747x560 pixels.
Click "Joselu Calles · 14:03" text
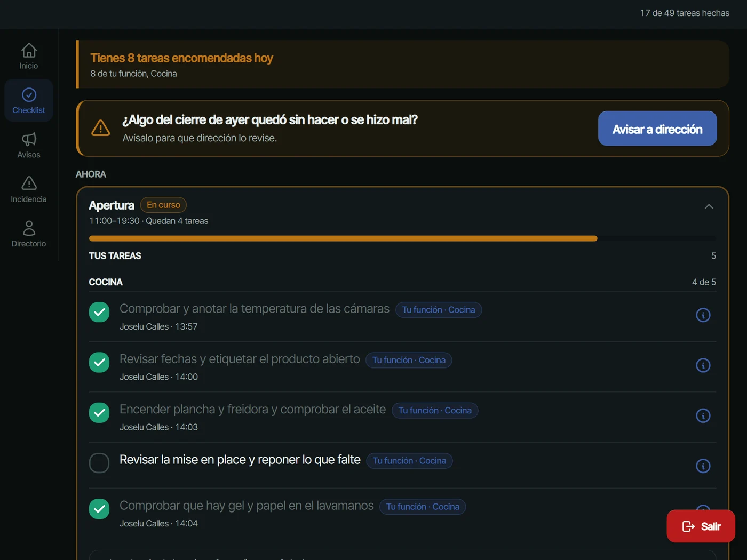[x=158, y=427]
